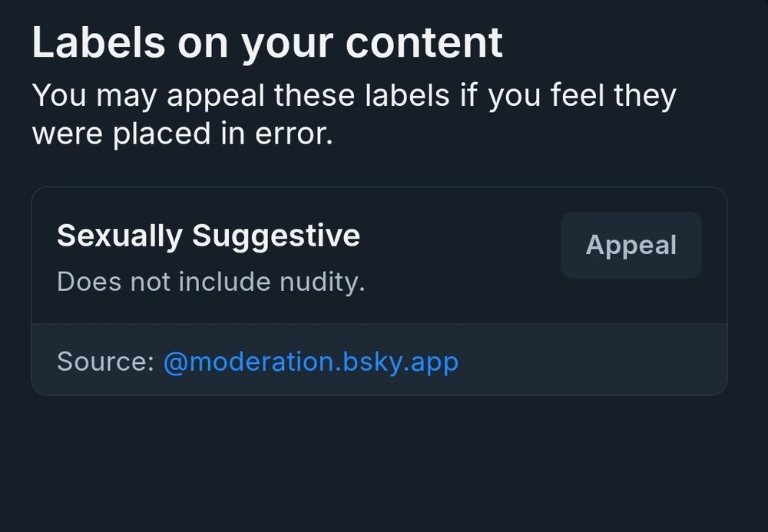Click the word "Sexually" in the label title
This screenshot has height=532, width=768.
click(x=119, y=235)
